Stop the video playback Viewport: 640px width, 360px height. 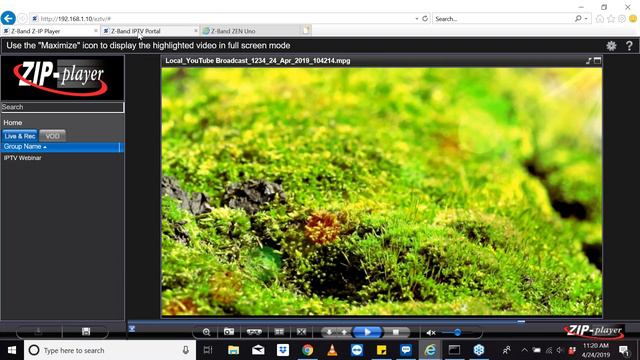coord(396,332)
